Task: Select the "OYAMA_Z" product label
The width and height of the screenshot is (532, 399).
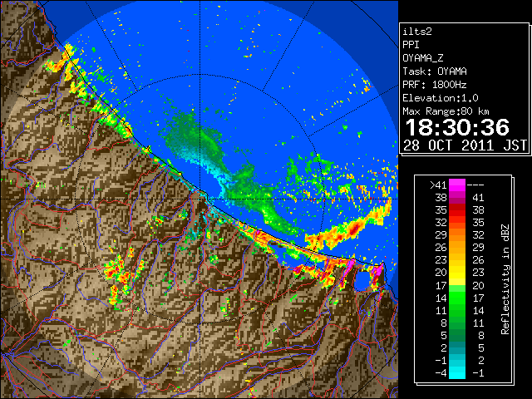Action: point(423,58)
